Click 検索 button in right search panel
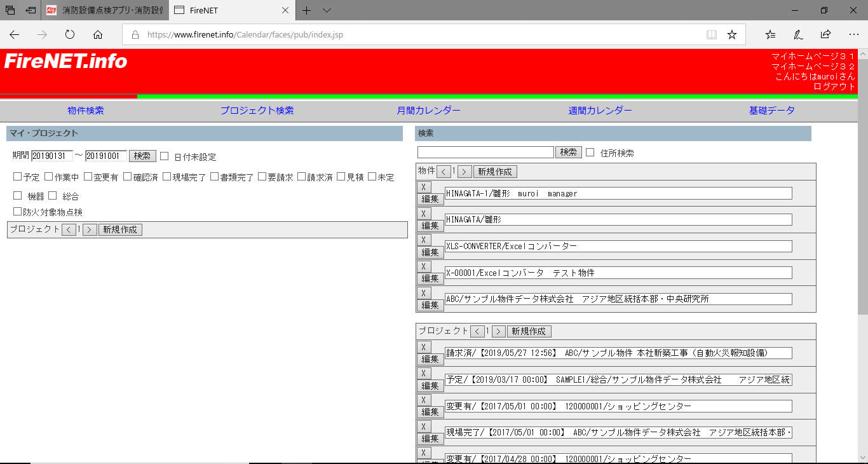 pos(569,153)
